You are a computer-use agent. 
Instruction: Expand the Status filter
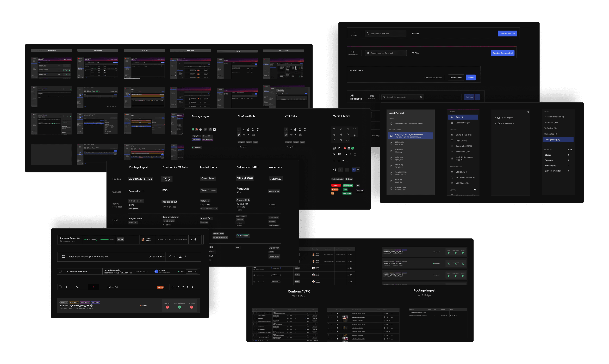tap(568, 155)
